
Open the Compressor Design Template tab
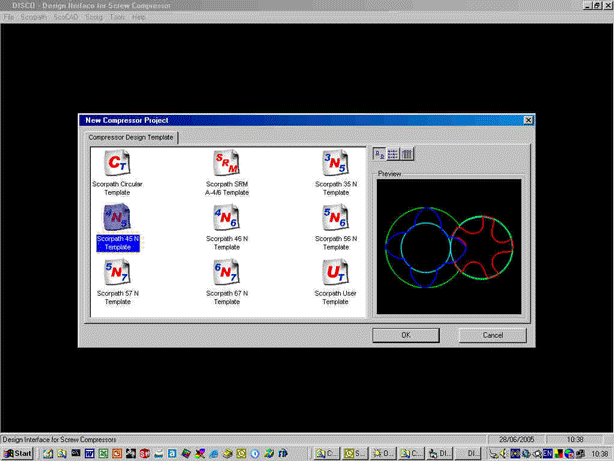tap(131, 137)
